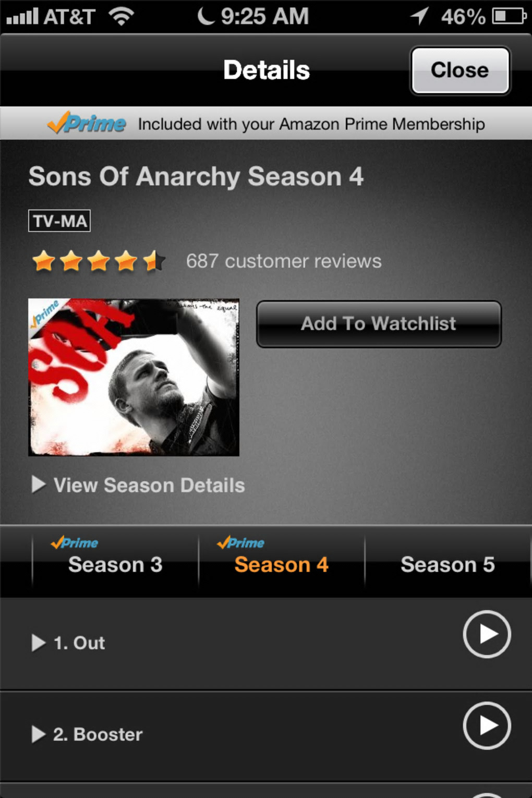Tap the Do Not Disturb moon icon
Image resolution: width=532 pixels, height=798 pixels.
(205, 16)
